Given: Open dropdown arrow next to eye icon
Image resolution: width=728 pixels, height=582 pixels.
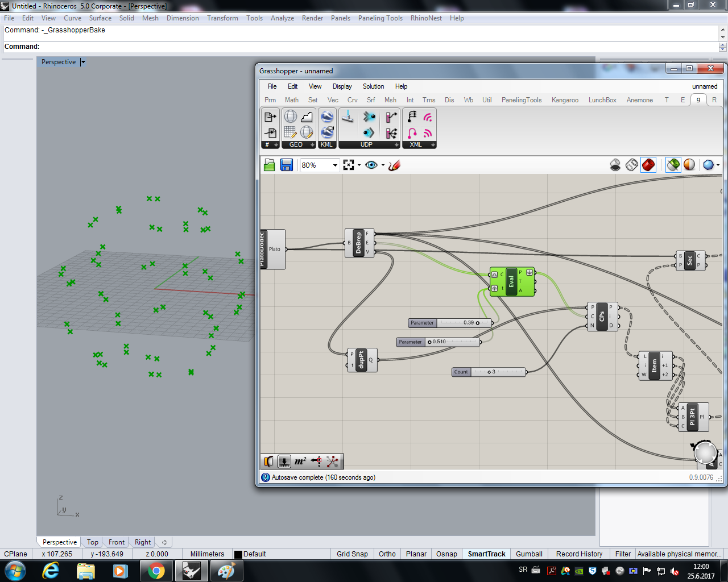Looking at the screenshot, I should [x=383, y=165].
